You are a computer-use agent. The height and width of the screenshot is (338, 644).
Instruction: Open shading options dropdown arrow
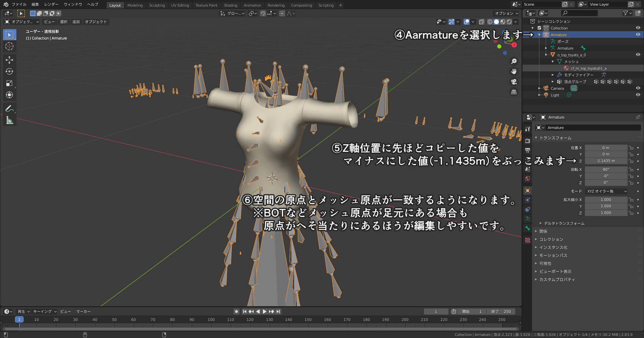516,22
